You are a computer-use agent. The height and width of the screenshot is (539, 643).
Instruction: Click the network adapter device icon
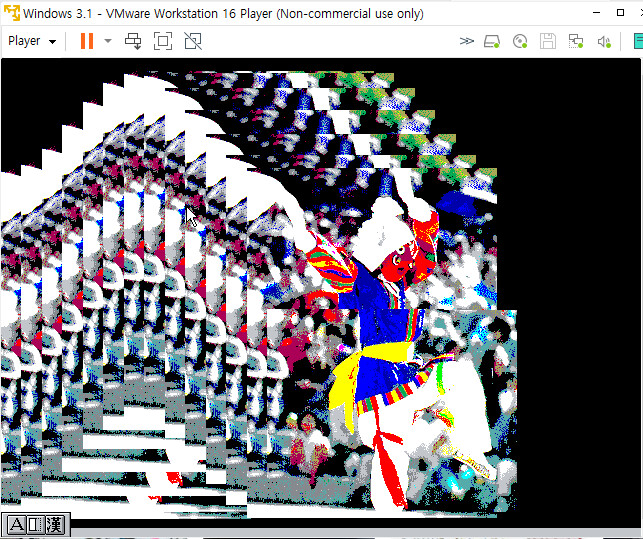pos(576,41)
